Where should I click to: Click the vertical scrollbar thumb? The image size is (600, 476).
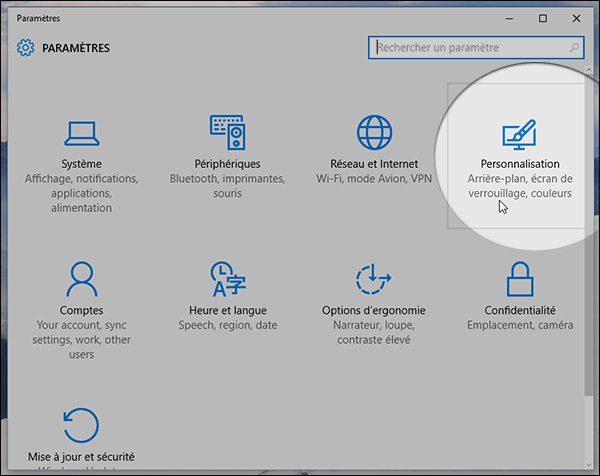tap(589, 235)
